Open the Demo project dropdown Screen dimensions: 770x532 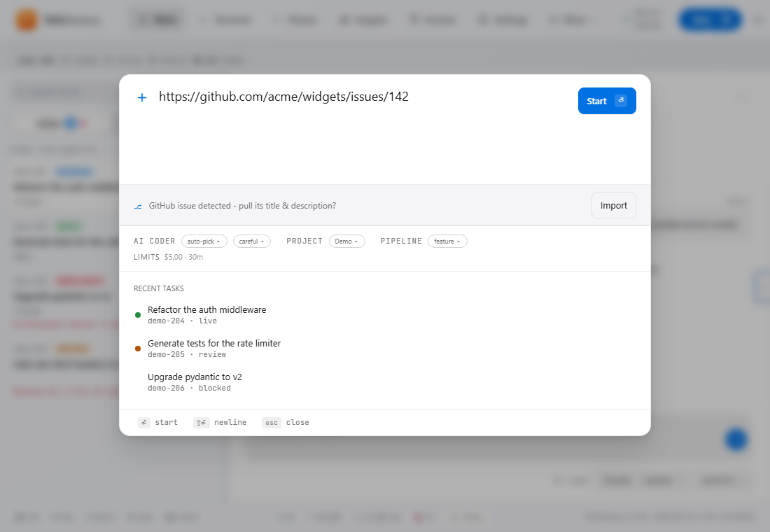coord(346,241)
